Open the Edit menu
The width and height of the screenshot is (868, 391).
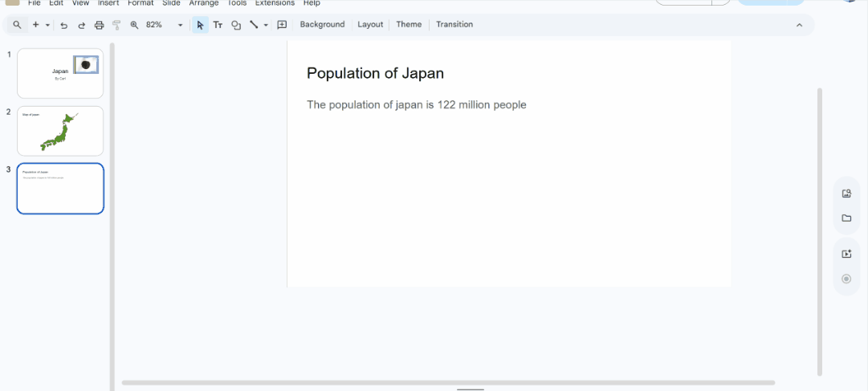click(56, 2)
